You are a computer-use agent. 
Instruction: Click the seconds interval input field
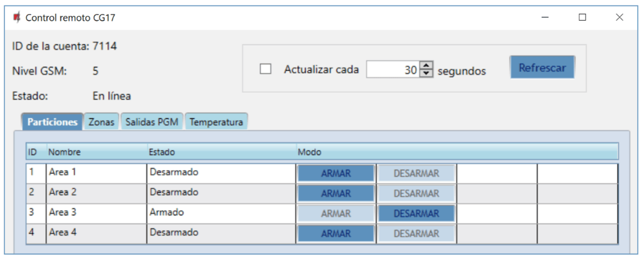392,70
